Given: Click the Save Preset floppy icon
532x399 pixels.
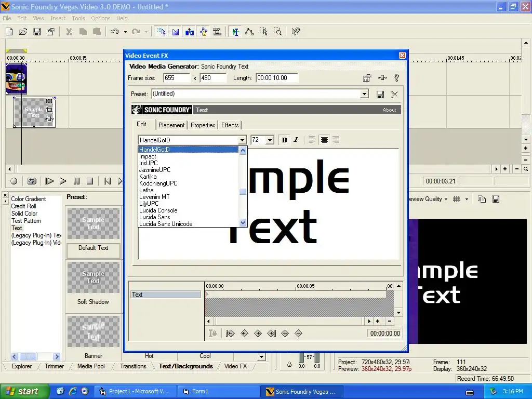Looking at the screenshot, I should point(380,95).
